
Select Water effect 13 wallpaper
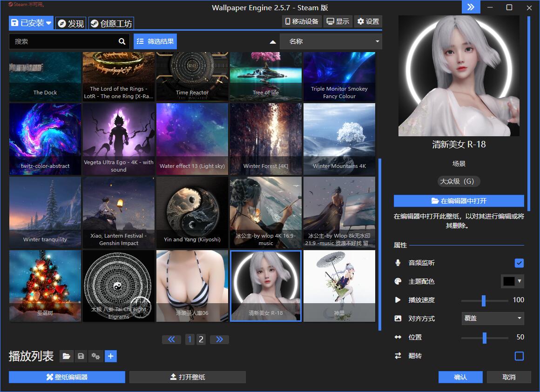(192, 139)
